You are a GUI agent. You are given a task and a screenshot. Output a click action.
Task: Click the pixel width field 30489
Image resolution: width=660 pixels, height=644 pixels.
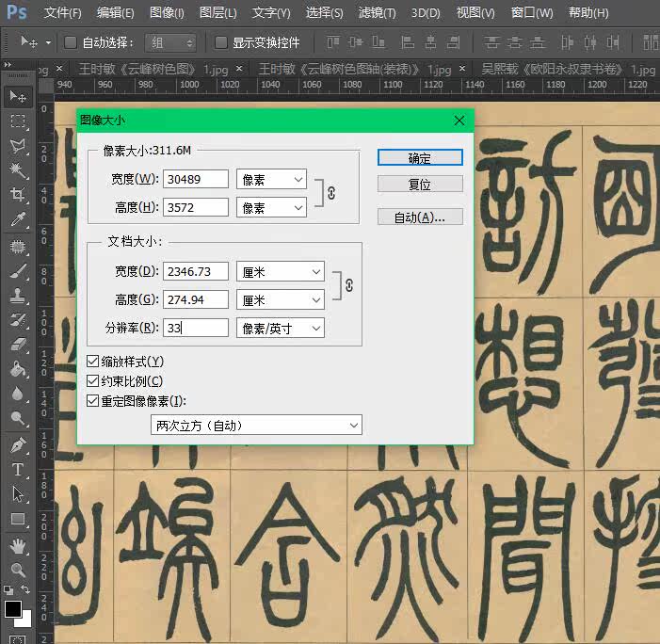tap(196, 179)
